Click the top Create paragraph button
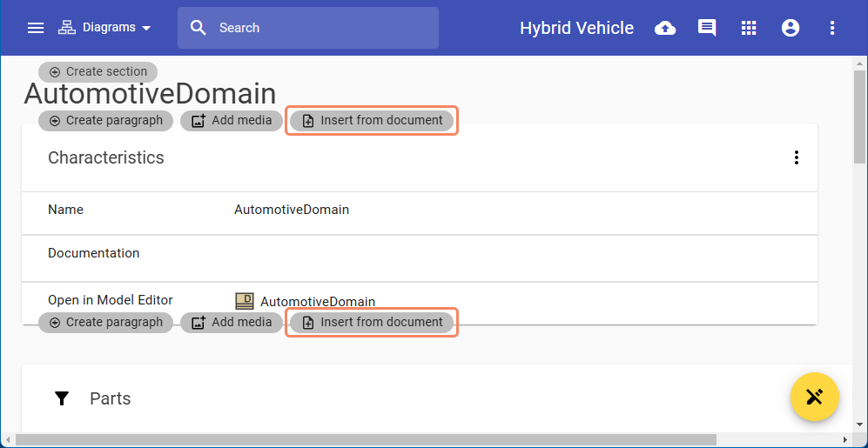868x448 pixels. pos(106,121)
